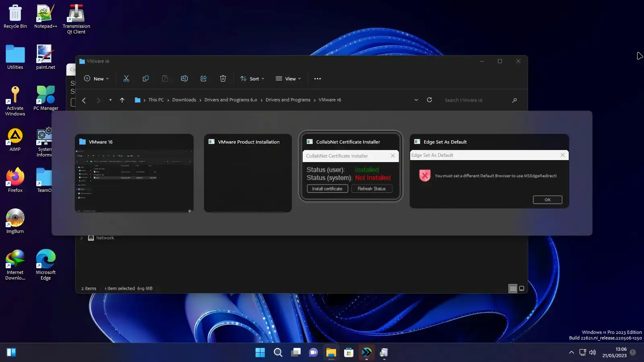Click the Share icon in Explorer toolbar
This screenshot has height=362, width=644.
tap(204, 79)
